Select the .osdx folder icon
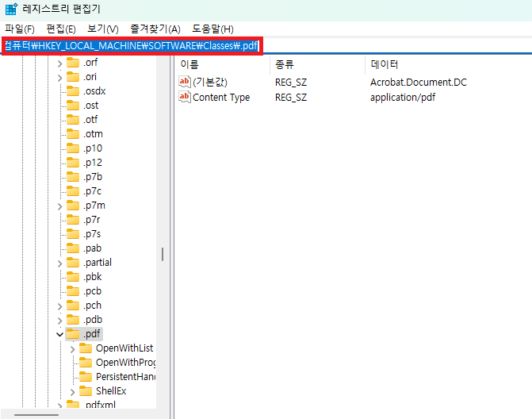532x419 pixels. (x=73, y=91)
